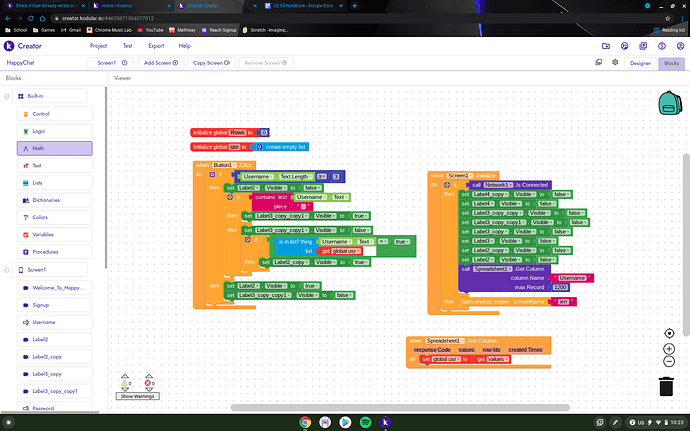
Task: Open the Variables blocks drawer
Action: pyautogui.click(x=55, y=234)
